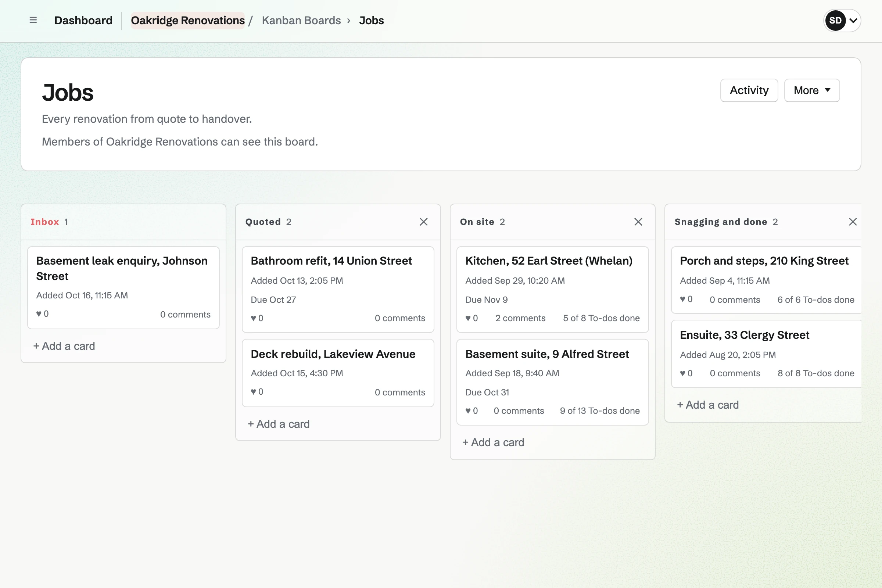882x588 pixels.
Task: Add a card to On site column
Action: coord(493,442)
